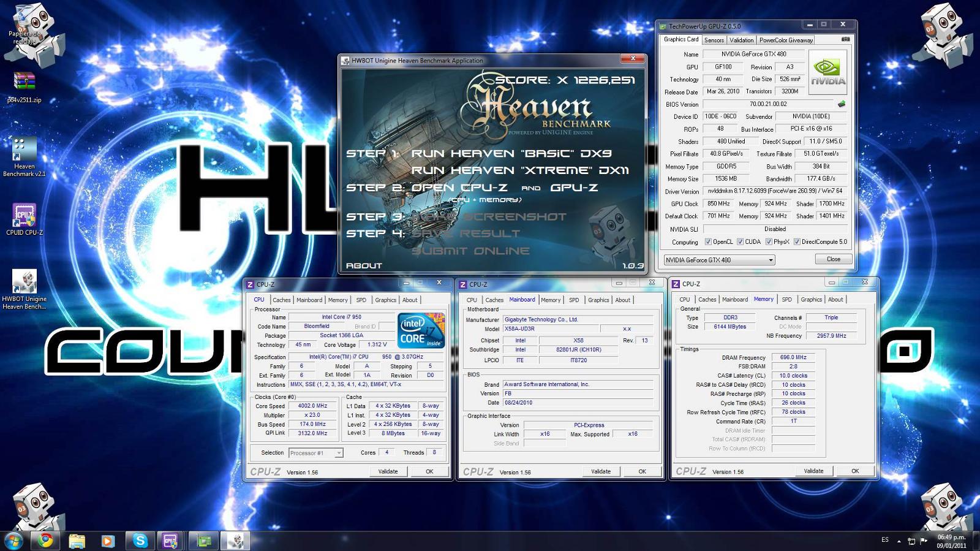The width and height of the screenshot is (980, 551).
Task: Click the BIOS Version field 70.00.21.00.02
Action: tap(768, 104)
